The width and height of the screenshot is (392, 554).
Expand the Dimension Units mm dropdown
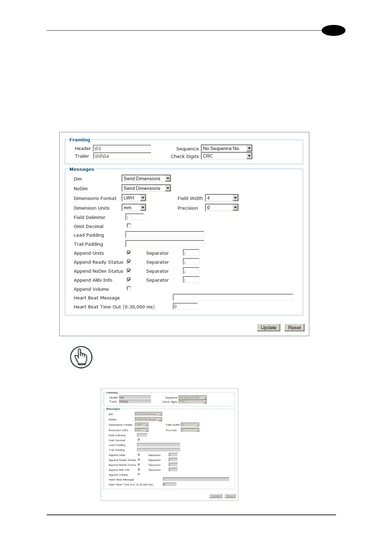coord(134,208)
